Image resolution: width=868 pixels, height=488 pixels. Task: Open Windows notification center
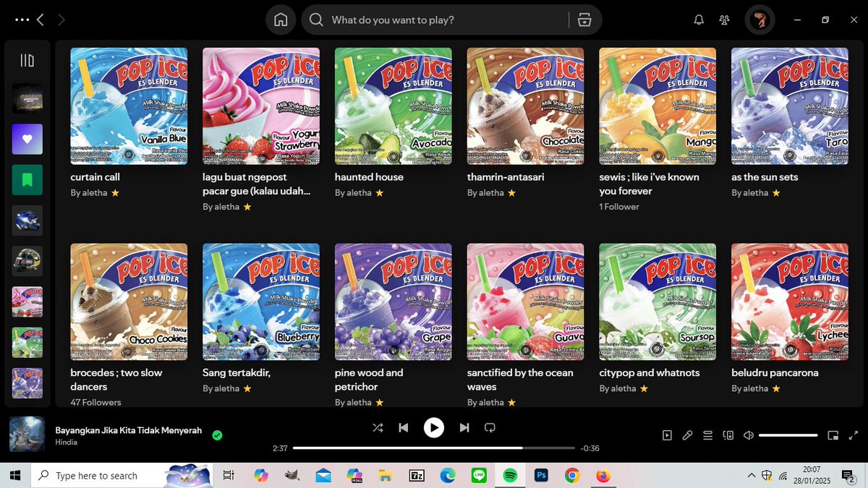coord(848,476)
